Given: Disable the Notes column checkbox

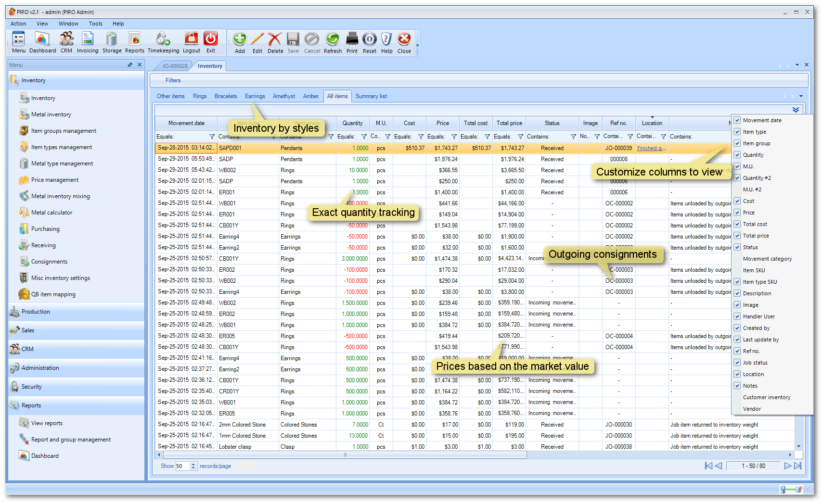Looking at the screenshot, I should (x=737, y=386).
